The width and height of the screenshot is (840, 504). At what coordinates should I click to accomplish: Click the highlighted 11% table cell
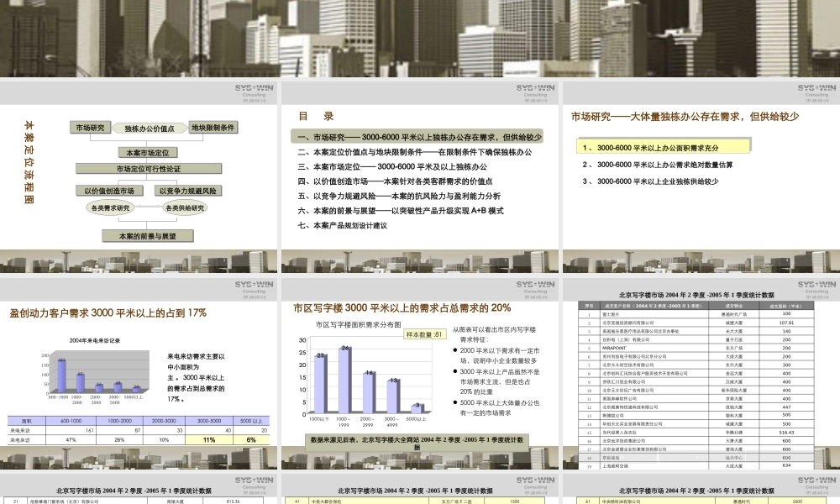tap(209, 439)
